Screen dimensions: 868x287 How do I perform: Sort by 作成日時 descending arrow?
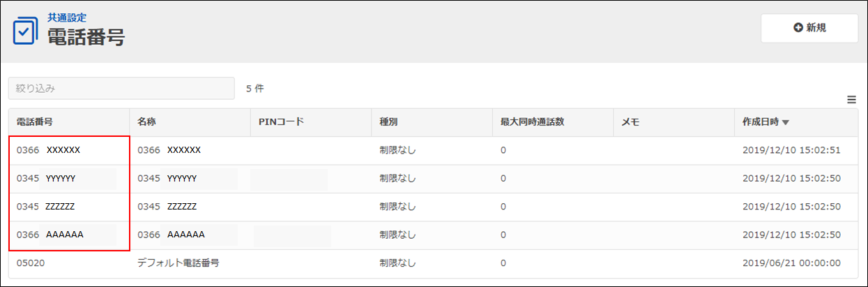click(x=786, y=122)
